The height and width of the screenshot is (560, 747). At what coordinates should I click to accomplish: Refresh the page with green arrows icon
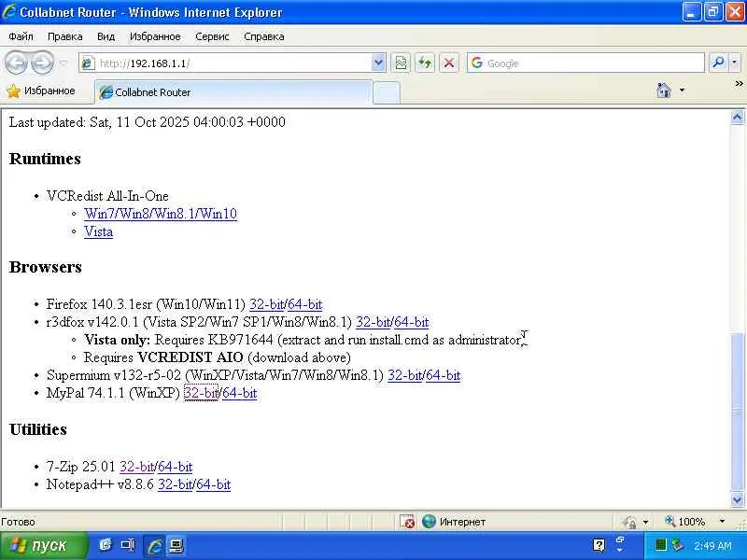(x=425, y=63)
